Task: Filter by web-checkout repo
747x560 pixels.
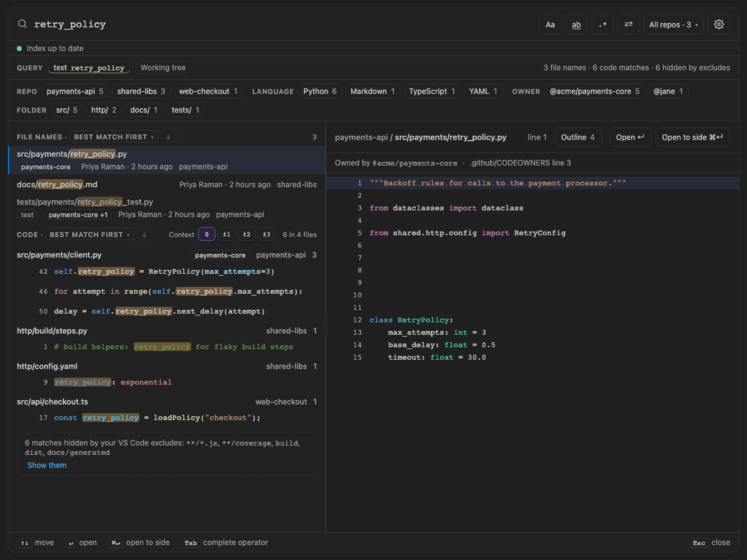Action: point(208,91)
